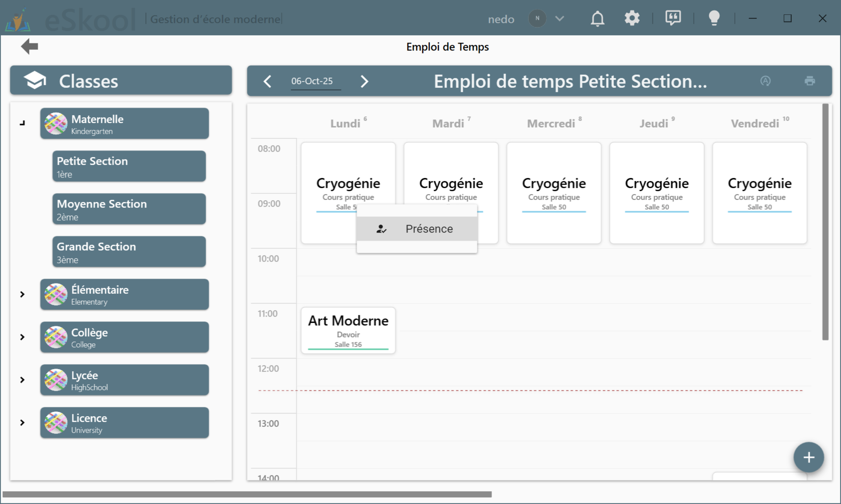
Task: Click the printer icon in timetable header
Action: tap(810, 81)
